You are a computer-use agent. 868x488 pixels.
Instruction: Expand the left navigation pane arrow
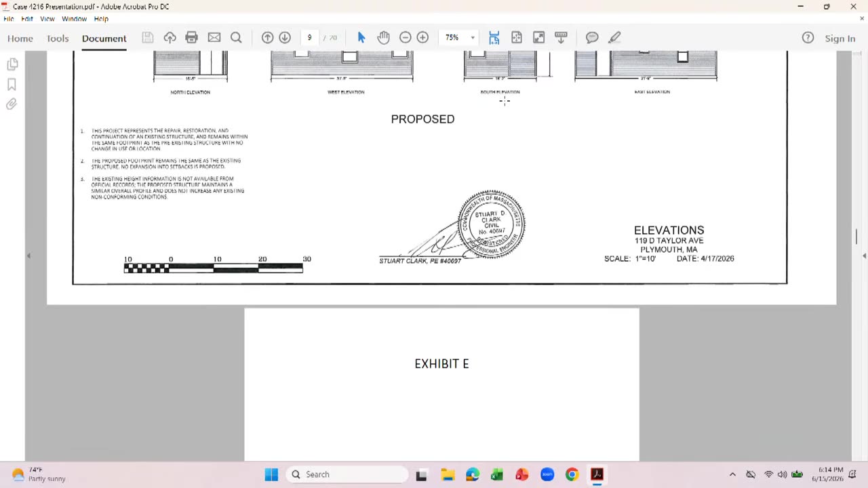(28, 256)
